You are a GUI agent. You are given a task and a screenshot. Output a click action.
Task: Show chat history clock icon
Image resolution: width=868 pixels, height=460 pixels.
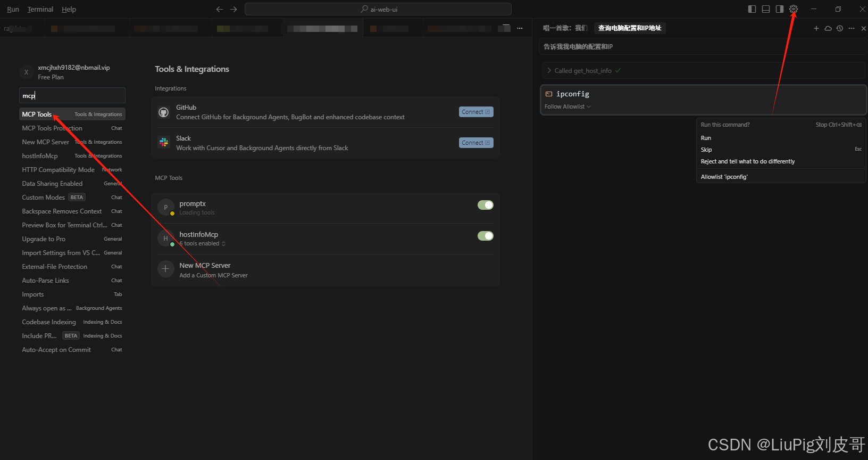[840, 28]
